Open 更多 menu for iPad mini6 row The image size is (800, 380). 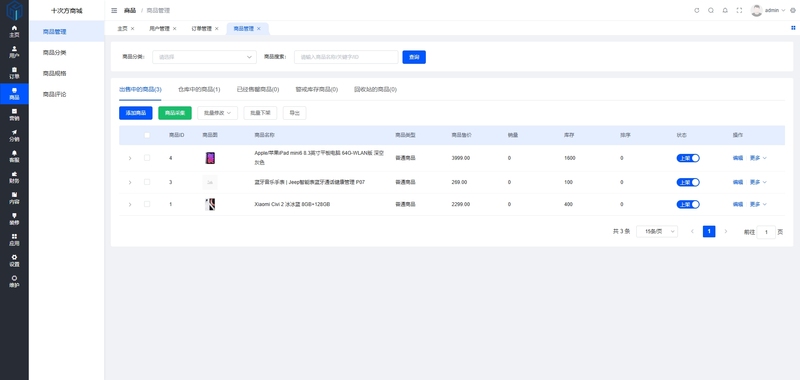pos(758,158)
